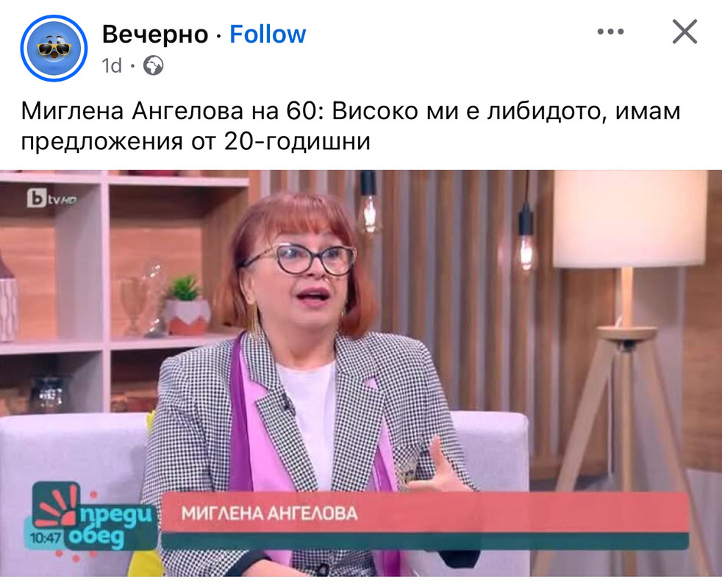Click the globe public audience icon
The width and height of the screenshot is (722, 588).
(154, 65)
